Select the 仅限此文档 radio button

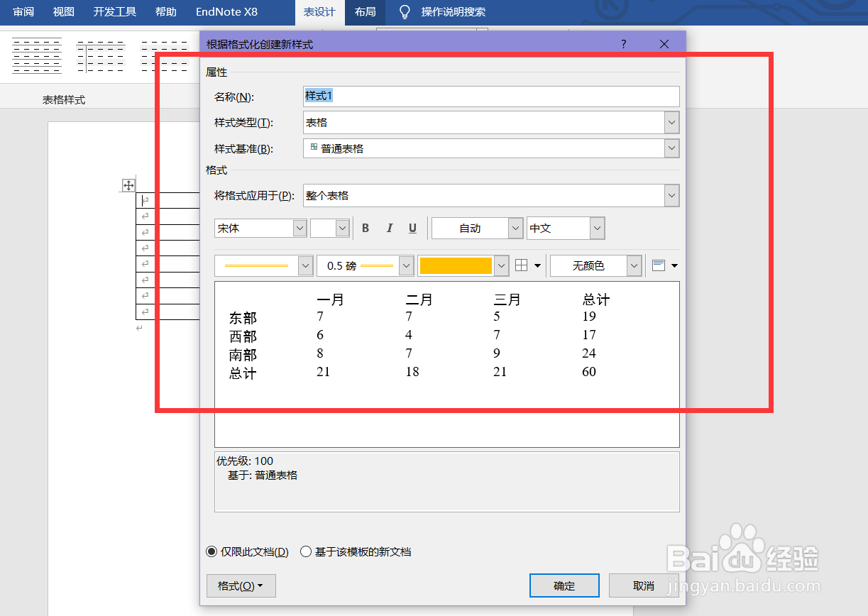point(211,551)
